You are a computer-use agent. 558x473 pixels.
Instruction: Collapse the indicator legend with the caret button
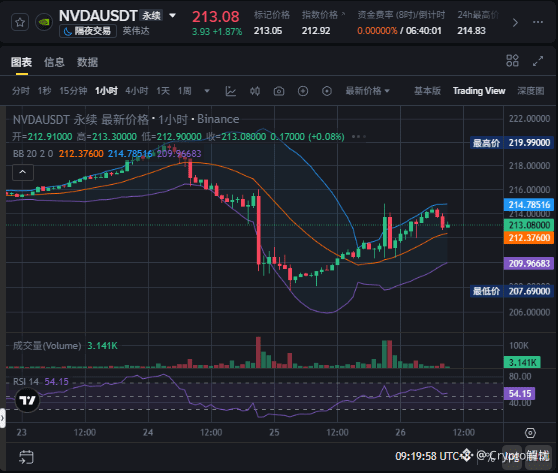(23, 172)
